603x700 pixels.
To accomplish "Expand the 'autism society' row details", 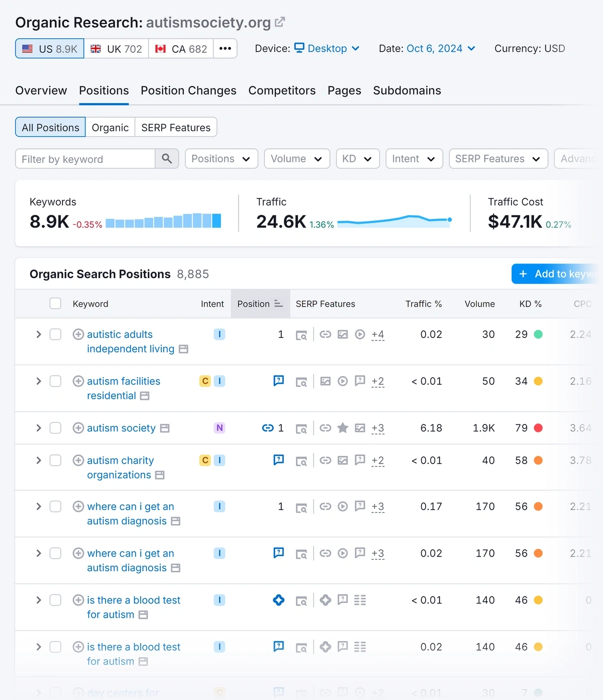I will (39, 428).
